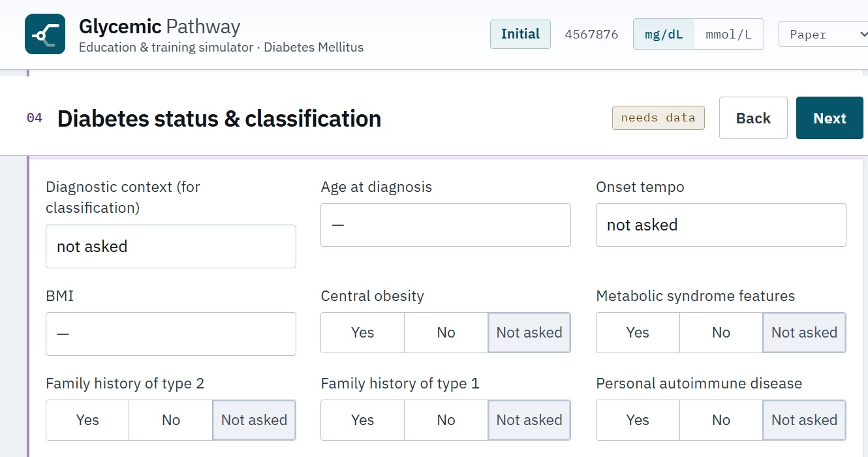Set Central obesity to Not asked
Viewport: 868px width, 457px height.
click(529, 333)
